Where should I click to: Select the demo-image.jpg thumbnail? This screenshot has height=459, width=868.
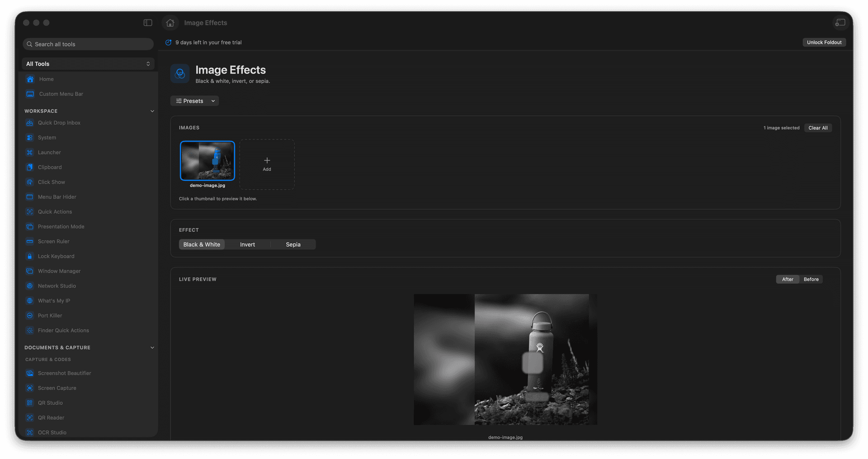(208, 161)
